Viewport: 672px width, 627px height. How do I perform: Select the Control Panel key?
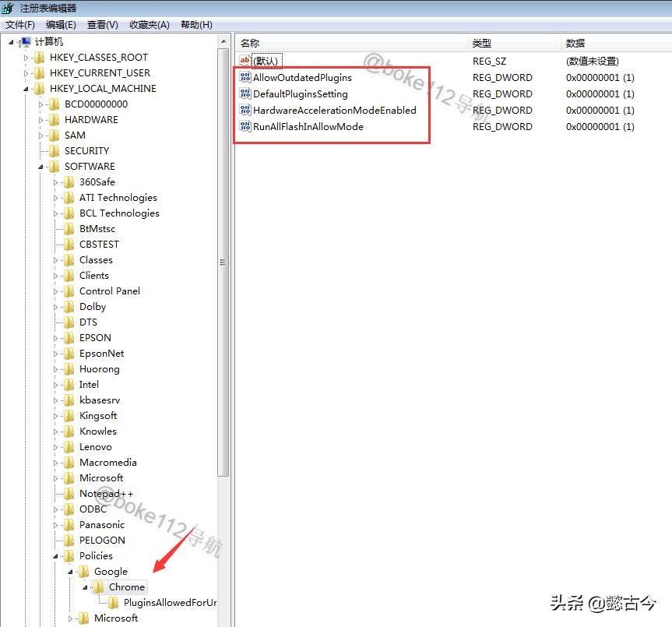pos(110,291)
